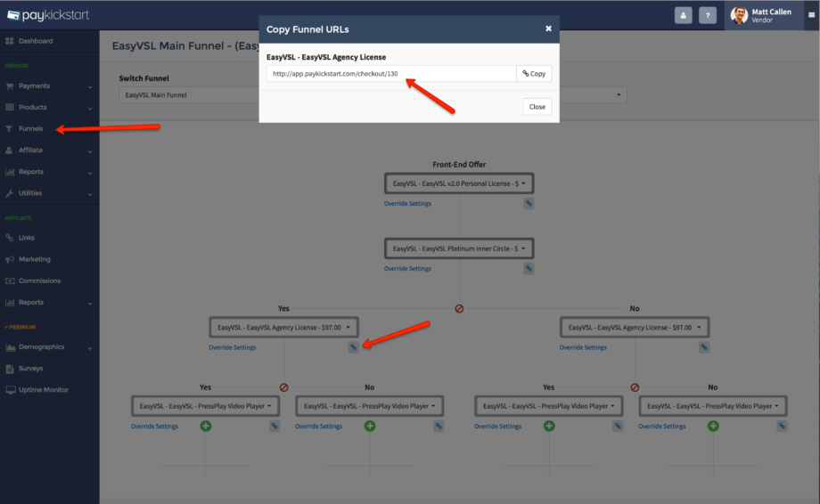Click green plus under far-right PressPlay box
820x504 pixels.
click(x=713, y=427)
